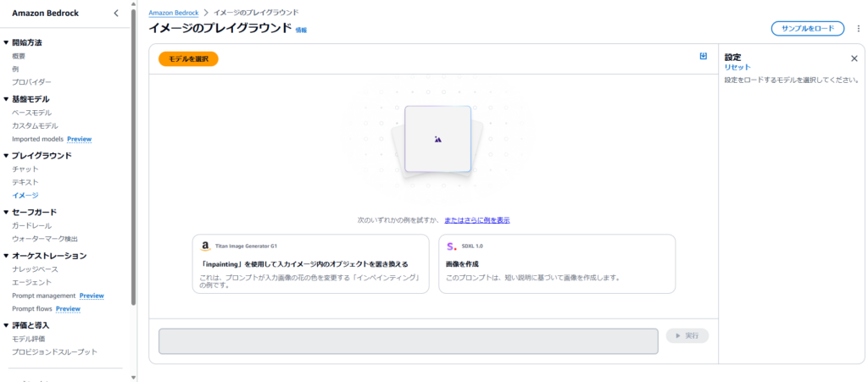Screen dimensions: 868x382
Task: Click the download icon in playground panel
Action: [703, 56]
